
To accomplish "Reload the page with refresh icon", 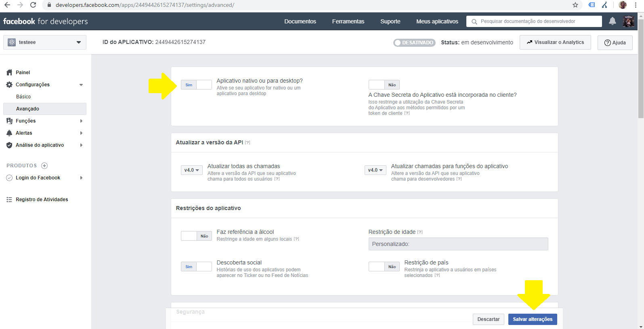I will pyautogui.click(x=33, y=5).
